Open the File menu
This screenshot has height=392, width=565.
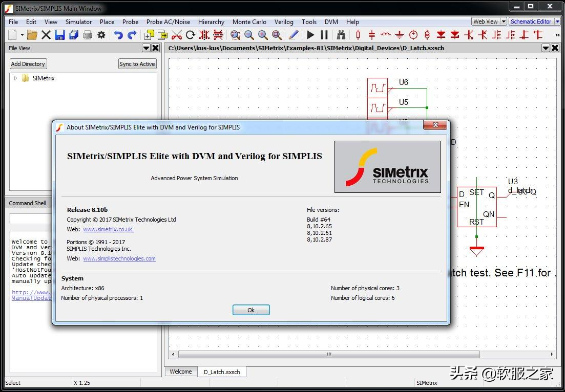click(13, 22)
